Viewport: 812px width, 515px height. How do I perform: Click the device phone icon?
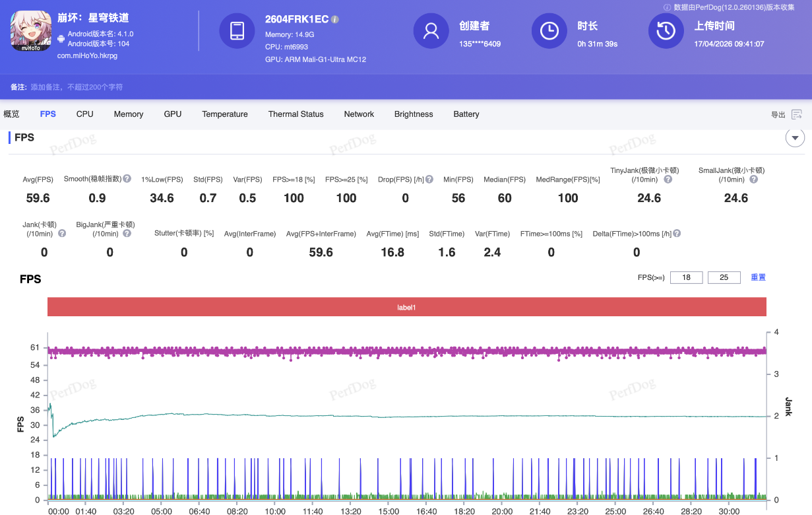point(237,31)
